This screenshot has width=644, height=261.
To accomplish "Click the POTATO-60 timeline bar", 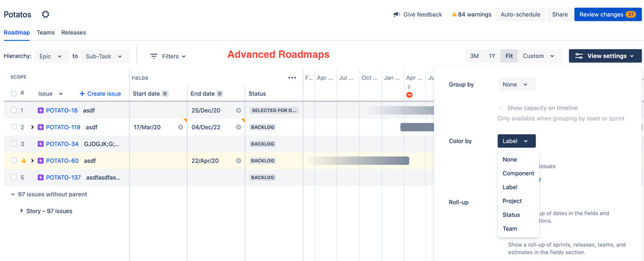I will pyautogui.click(x=358, y=161).
